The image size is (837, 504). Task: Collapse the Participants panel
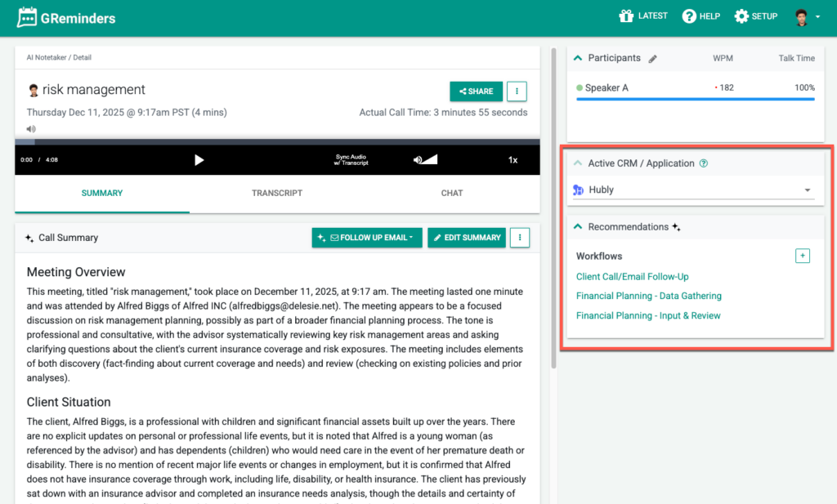578,58
